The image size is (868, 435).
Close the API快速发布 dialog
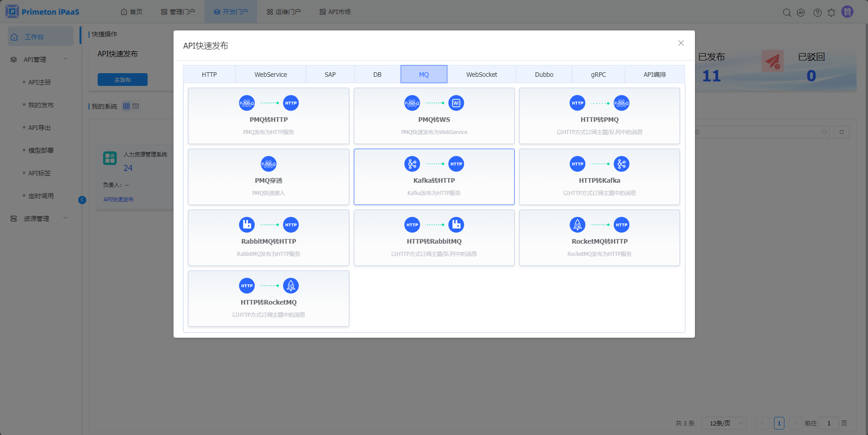coord(681,43)
